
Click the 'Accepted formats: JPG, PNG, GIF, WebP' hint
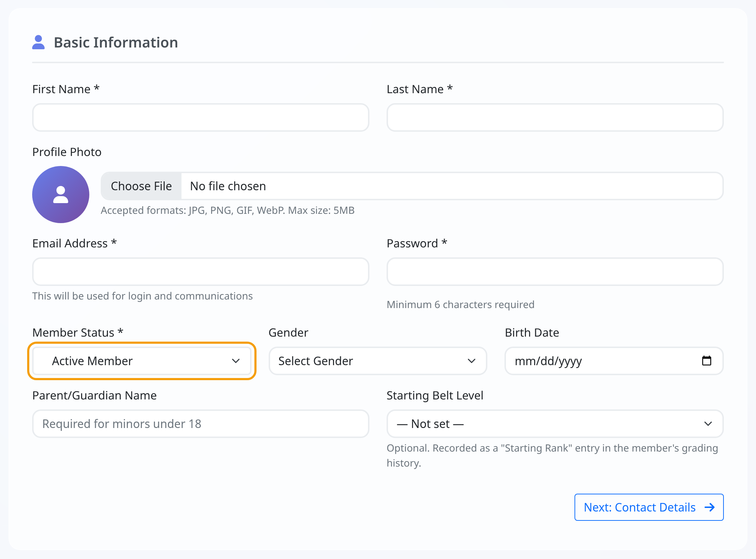coord(228,210)
